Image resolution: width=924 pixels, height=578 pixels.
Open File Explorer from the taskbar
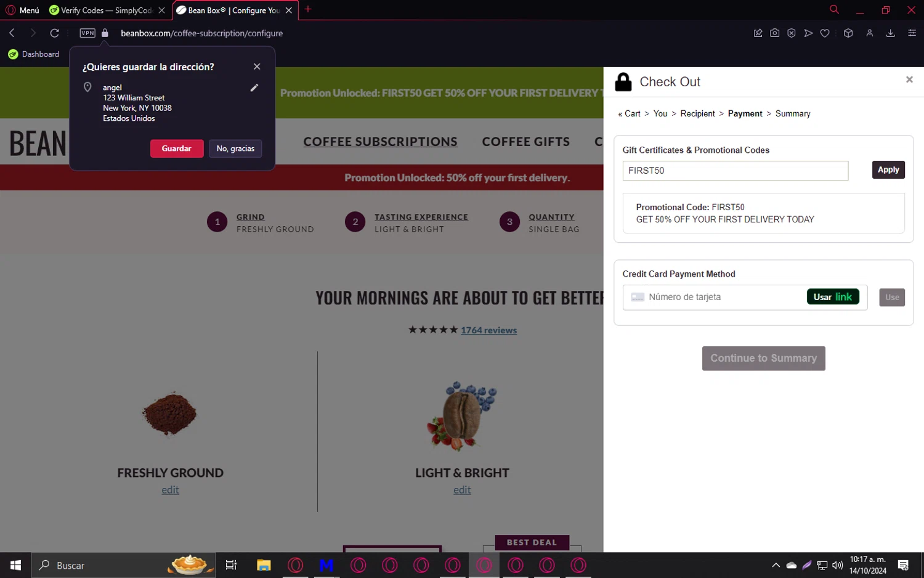click(264, 565)
